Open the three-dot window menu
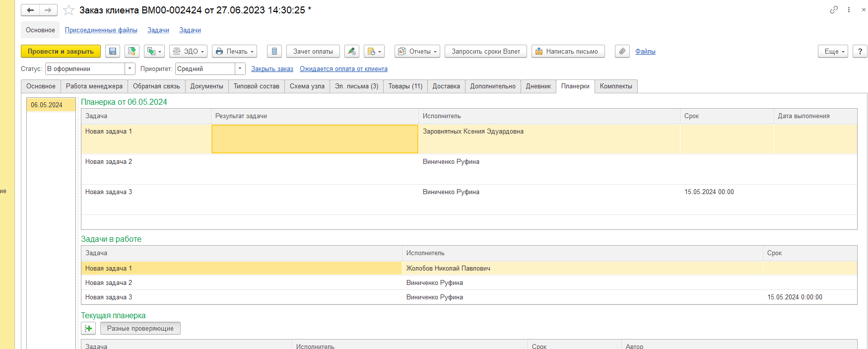 849,10
